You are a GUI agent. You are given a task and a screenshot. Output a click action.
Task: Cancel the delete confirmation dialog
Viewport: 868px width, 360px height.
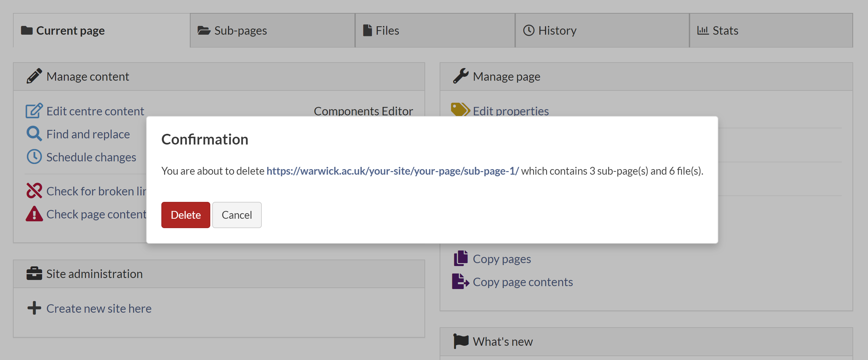pyautogui.click(x=237, y=215)
